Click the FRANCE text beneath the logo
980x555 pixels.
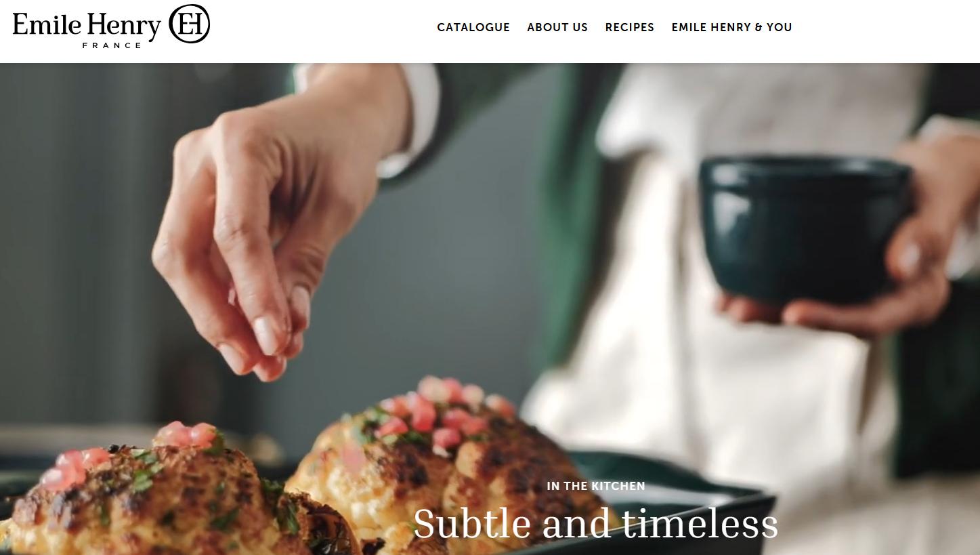tap(112, 45)
